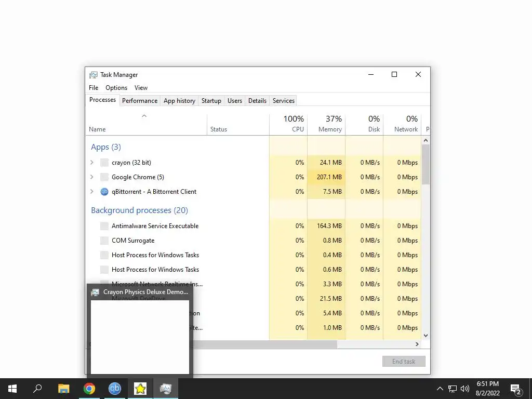532x399 pixels.
Task: Sort processes by the Network column
Action: 403,124
